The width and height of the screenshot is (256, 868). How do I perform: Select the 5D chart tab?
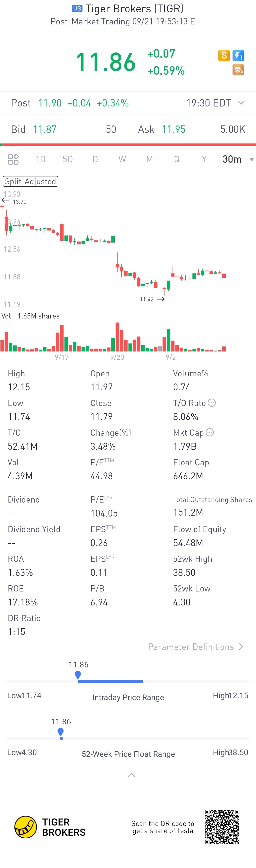pyautogui.click(x=68, y=159)
